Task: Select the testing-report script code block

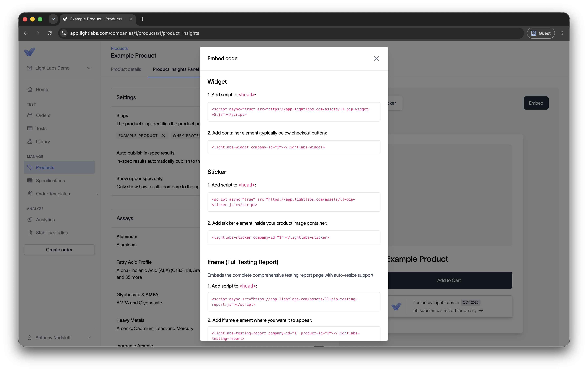Action: 294,302
